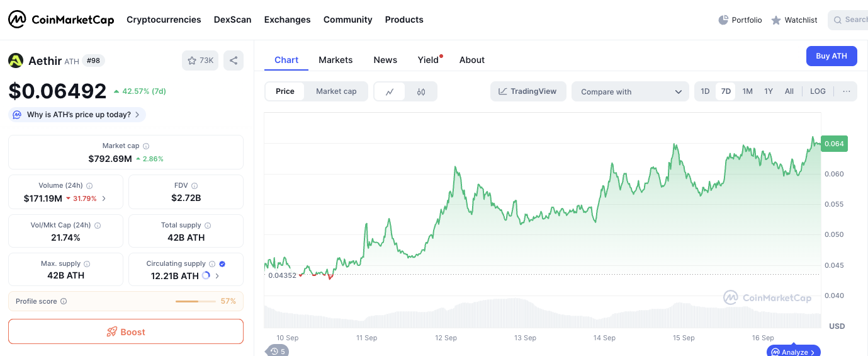Viewport: 868px width, 356px height.
Task: Switch to the Yield tab
Action: click(x=428, y=60)
